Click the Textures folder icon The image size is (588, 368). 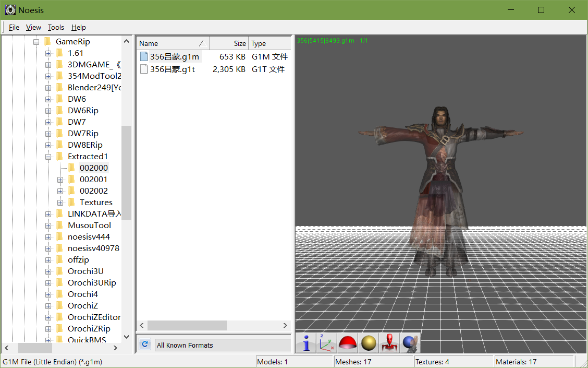click(x=71, y=203)
